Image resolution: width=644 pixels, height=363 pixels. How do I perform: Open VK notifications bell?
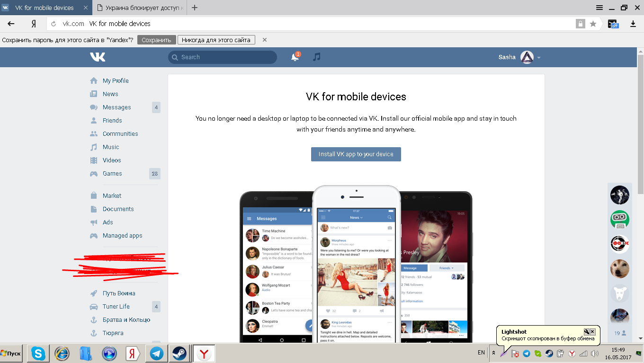pyautogui.click(x=295, y=57)
